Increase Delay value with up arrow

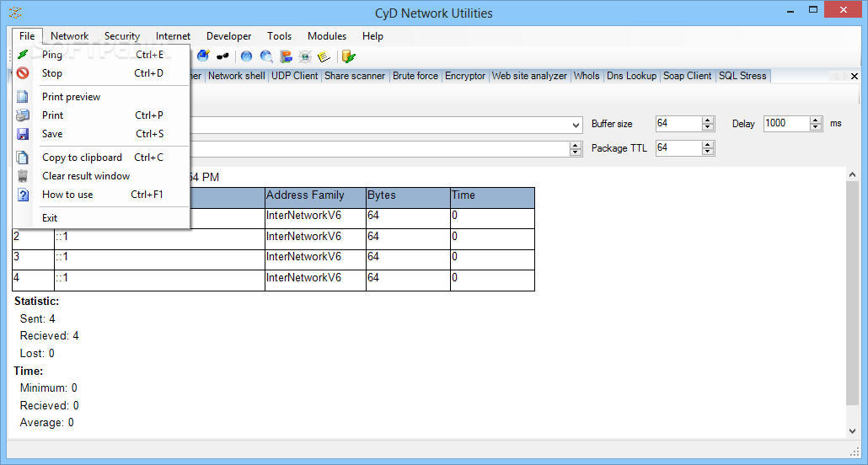[816, 120]
